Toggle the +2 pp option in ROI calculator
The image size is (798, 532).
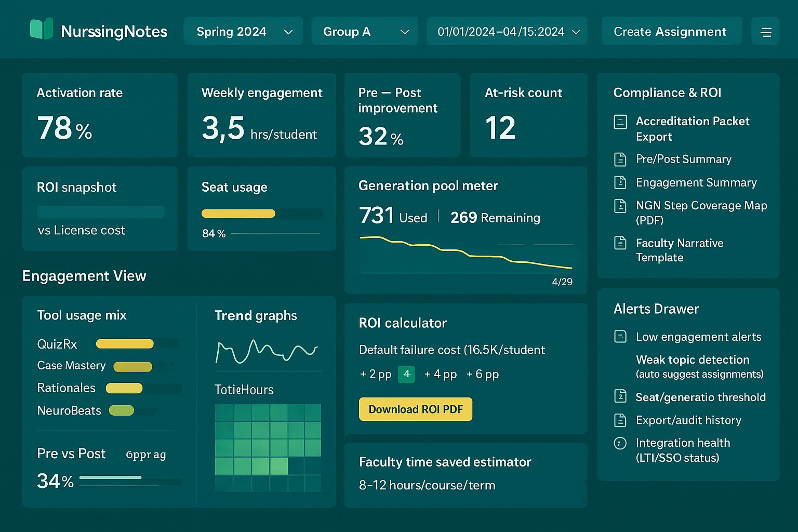375,374
